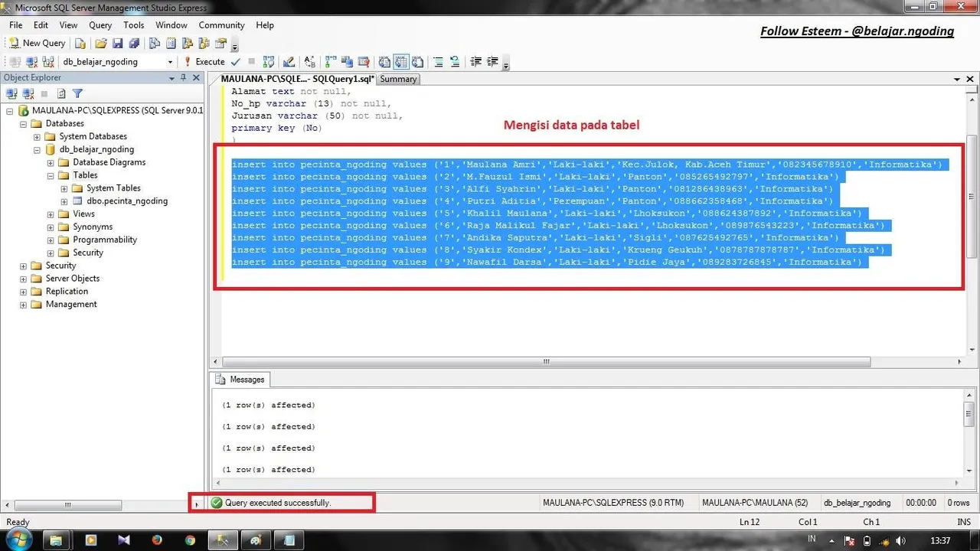Screen dimensions: 980x551
Task: Expand the Database Diagrams node
Action: point(51,163)
